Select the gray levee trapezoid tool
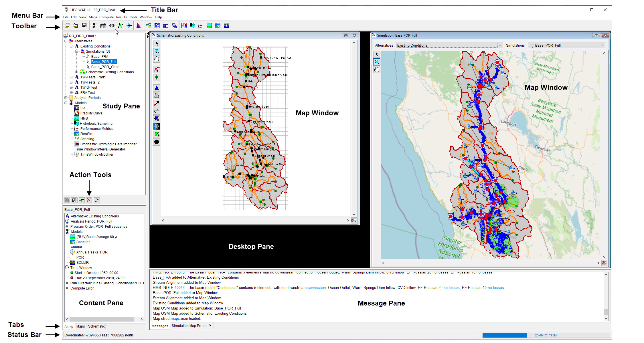Image resolution: width=644 pixels, height=343 pixels. tap(157, 96)
